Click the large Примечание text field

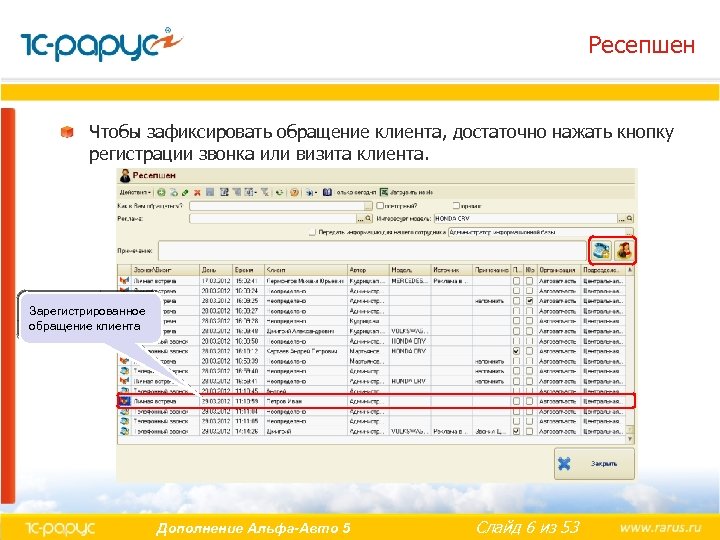[x=372, y=251]
